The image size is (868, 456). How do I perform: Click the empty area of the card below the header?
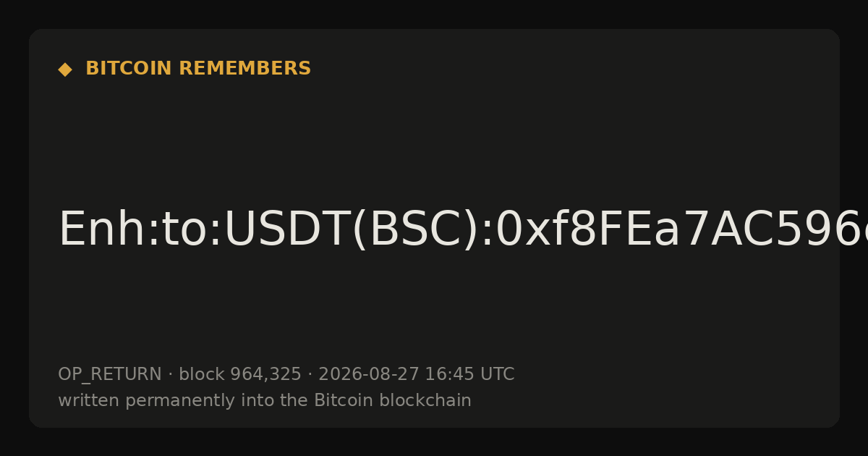coord(434,138)
